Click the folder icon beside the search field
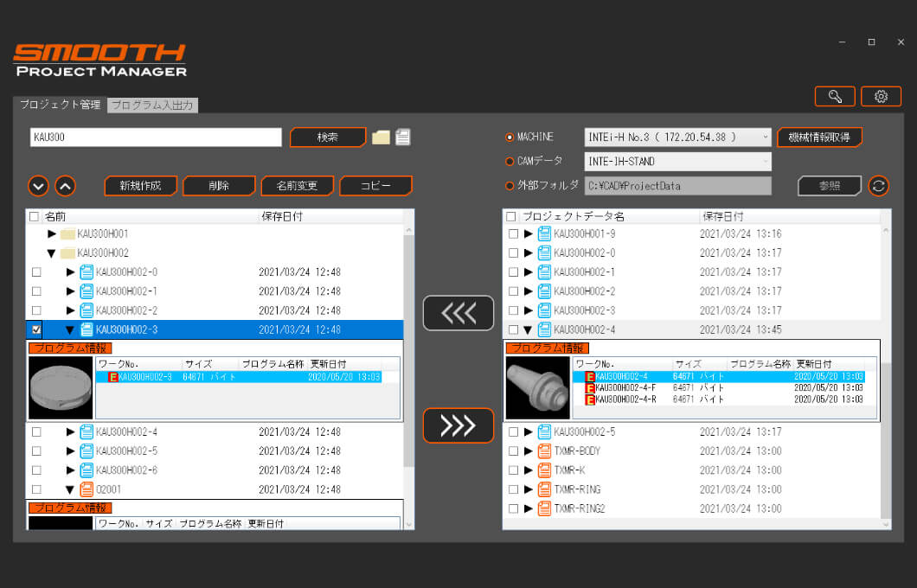917x588 pixels. [x=382, y=137]
